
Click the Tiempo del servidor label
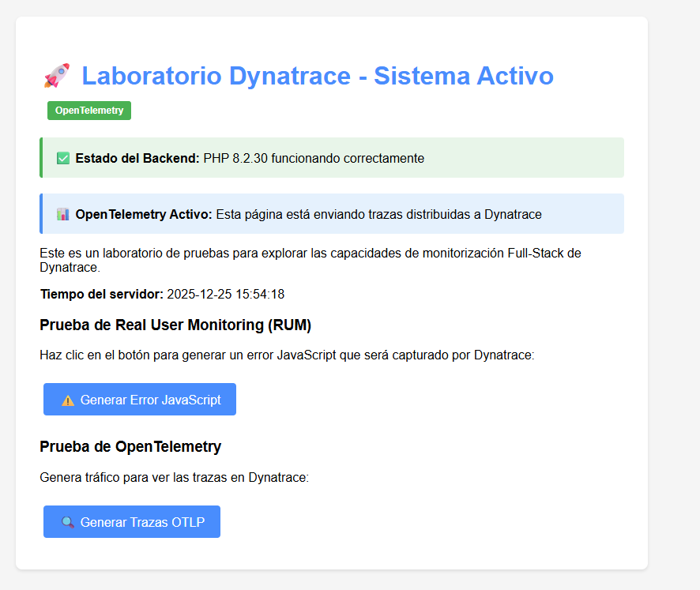(102, 295)
